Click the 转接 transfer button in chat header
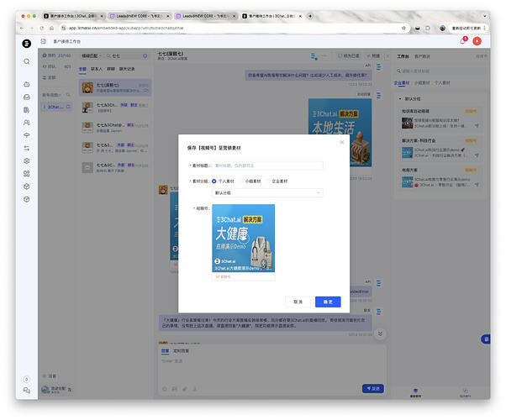The image size is (506, 420). coord(373,55)
